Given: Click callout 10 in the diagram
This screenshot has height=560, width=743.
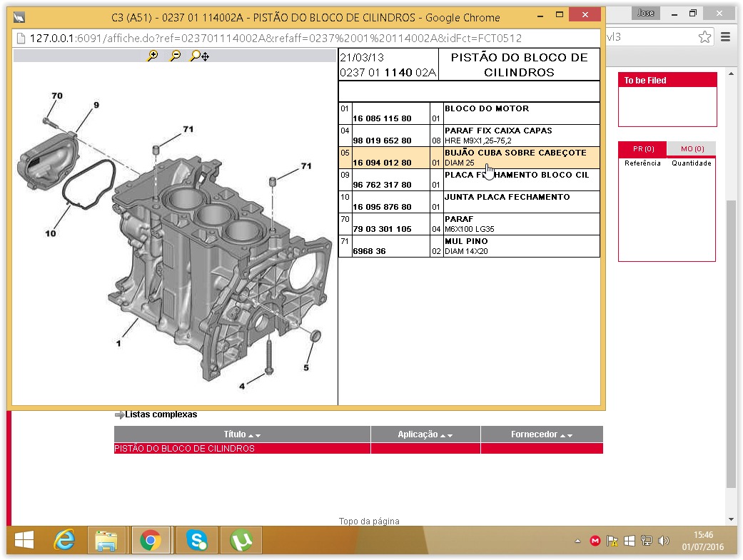Looking at the screenshot, I should click(50, 233).
